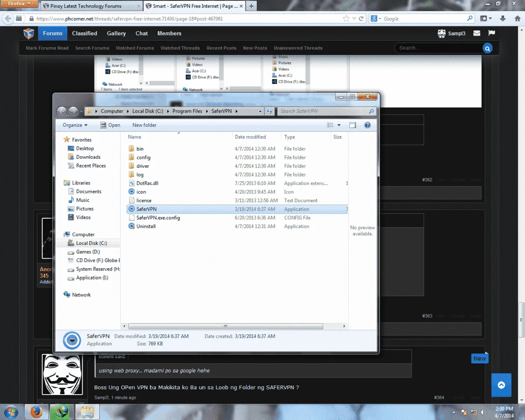The height and width of the screenshot is (420, 525).
Task: Click Mark Forums Read link
Action: [x=47, y=48]
